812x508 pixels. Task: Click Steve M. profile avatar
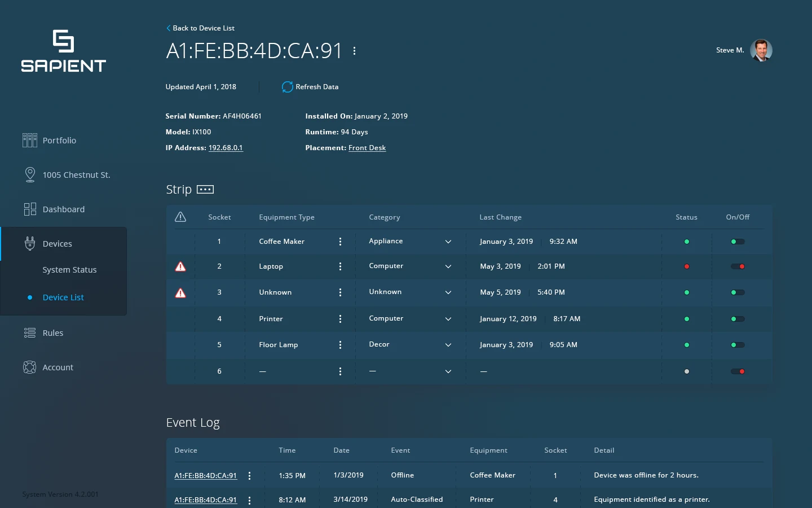761,50
